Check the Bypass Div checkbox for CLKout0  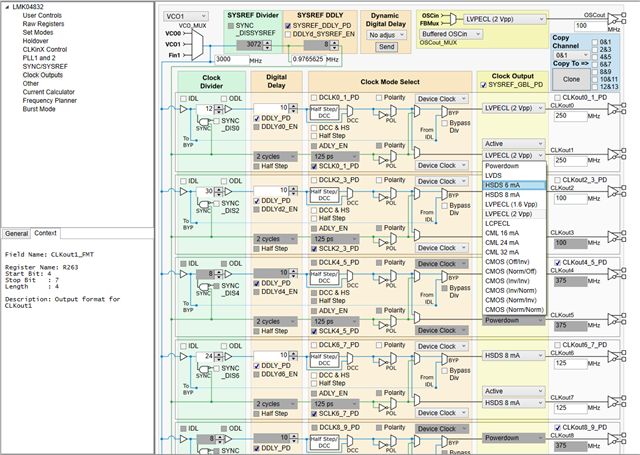click(444, 123)
